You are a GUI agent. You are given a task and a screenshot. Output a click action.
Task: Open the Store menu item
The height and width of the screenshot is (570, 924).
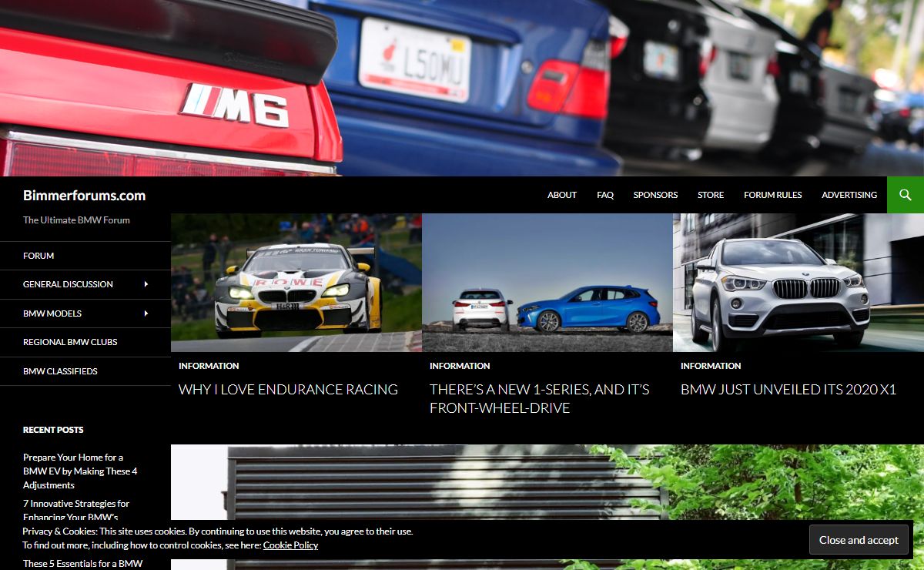click(711, 195)
